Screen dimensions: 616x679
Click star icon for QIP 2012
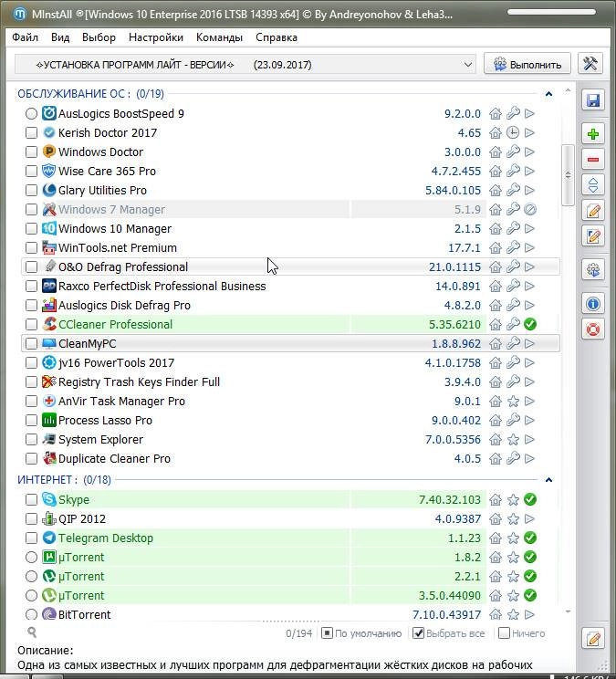pos(513,518)
